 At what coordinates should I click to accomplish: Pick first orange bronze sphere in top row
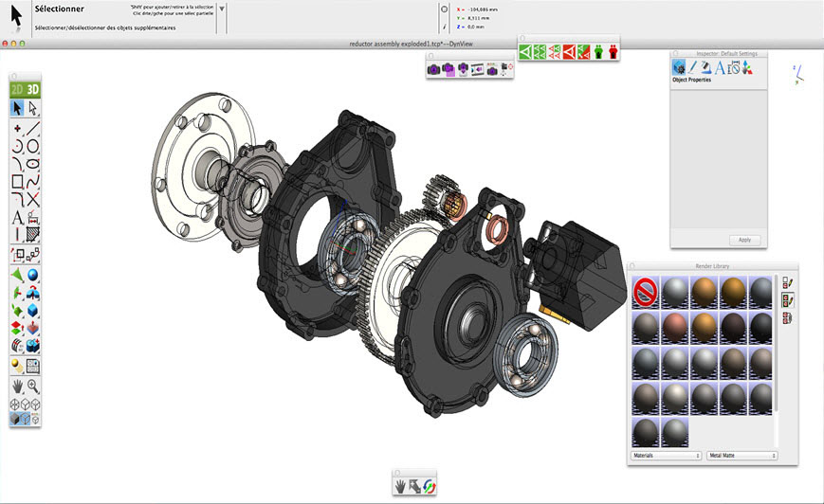(704, 292)
